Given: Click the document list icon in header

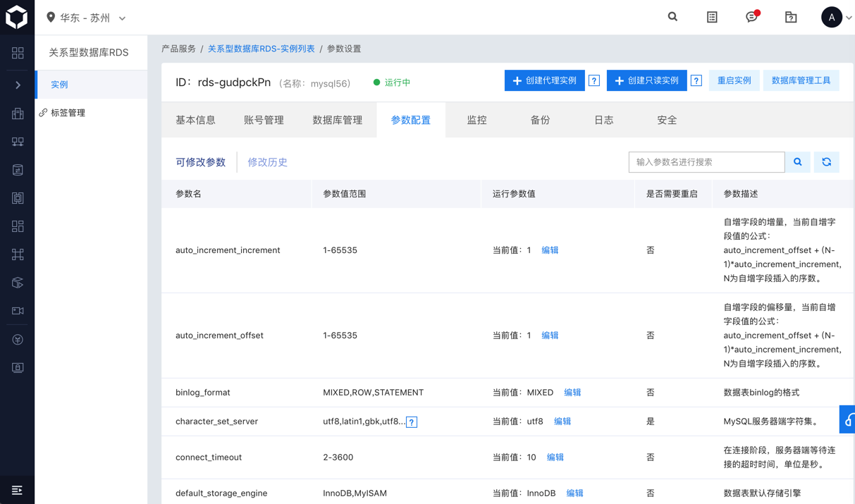Looking at the screenshot, I should pos(712,17).
